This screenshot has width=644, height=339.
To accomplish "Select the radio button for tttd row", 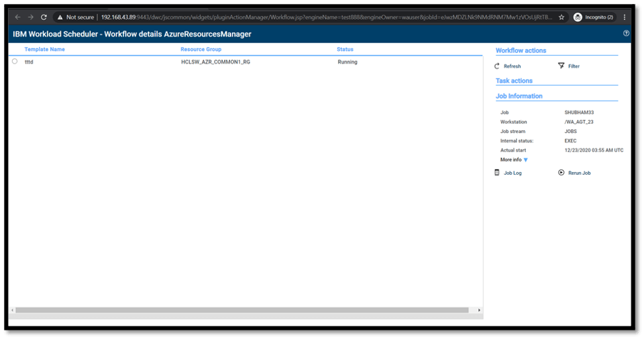I will click(x=15, y=62).
